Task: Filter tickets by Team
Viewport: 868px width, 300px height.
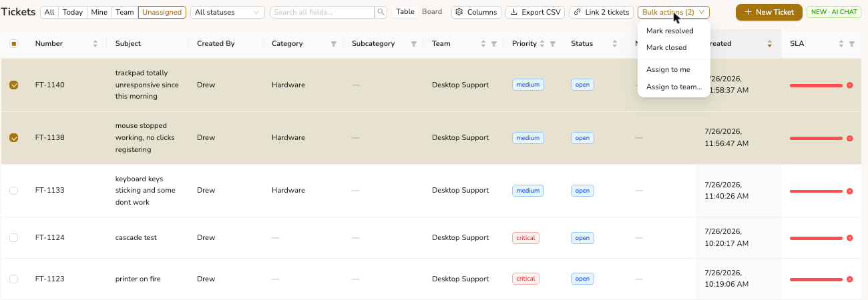Action: tap(124, 12)
